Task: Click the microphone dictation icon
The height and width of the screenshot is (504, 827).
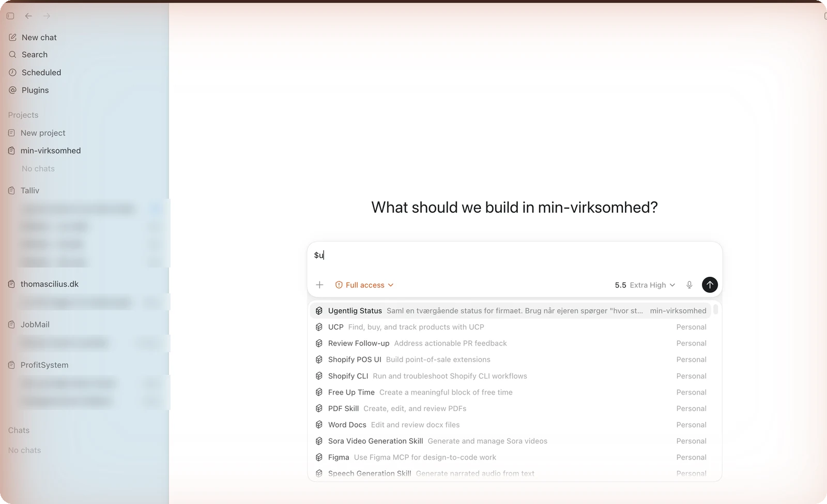Action: [689, 285]
